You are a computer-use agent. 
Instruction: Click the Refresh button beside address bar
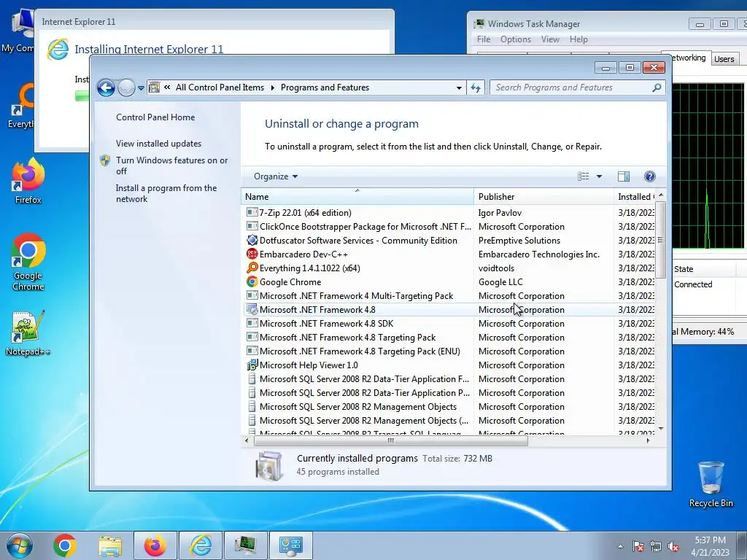click(x=476, y=87)
